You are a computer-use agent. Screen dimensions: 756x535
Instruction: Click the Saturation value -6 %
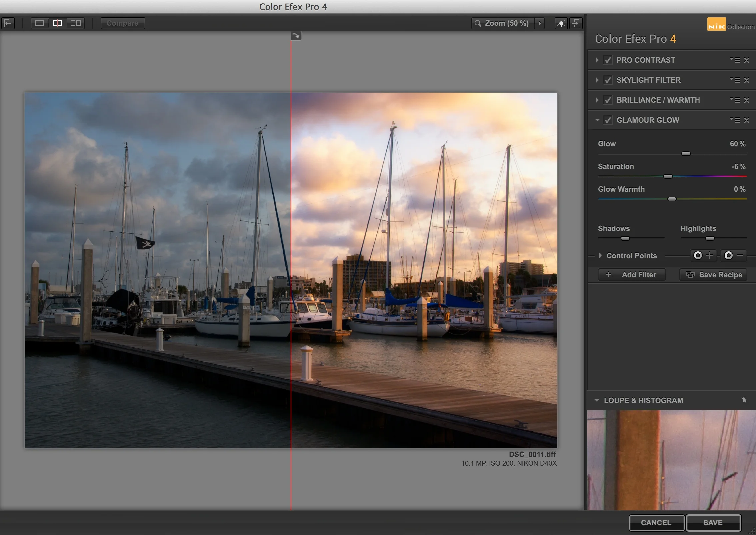pyautogui.click(x=739, y=166)
